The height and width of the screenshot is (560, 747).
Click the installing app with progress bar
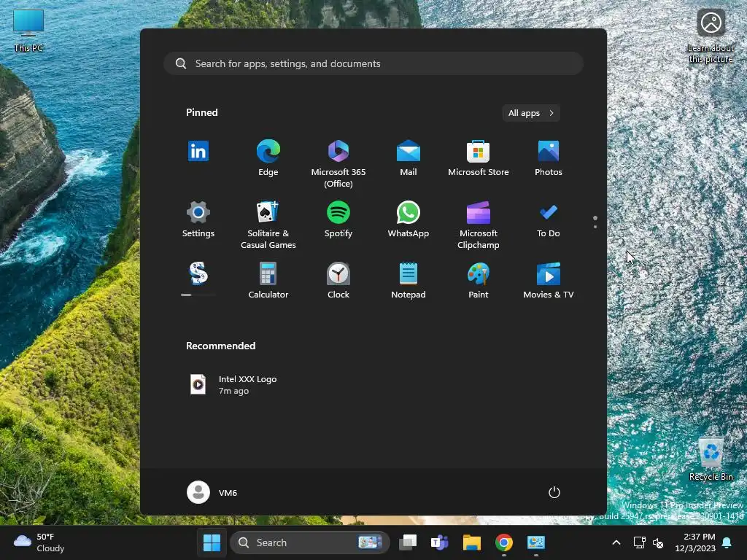pos(198,279)
